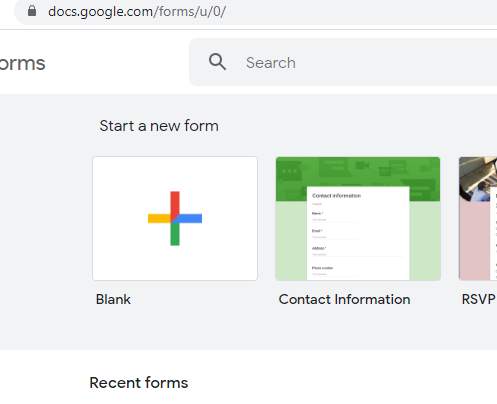Click the Recent forms heading
Screen dimensions: 497x404
tap(139, 383)
